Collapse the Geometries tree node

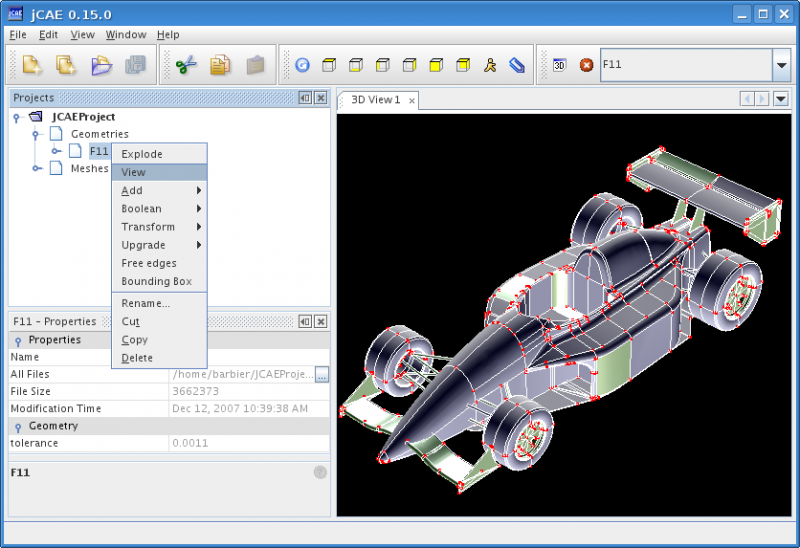pyautogui.click(x=37, y=134)
